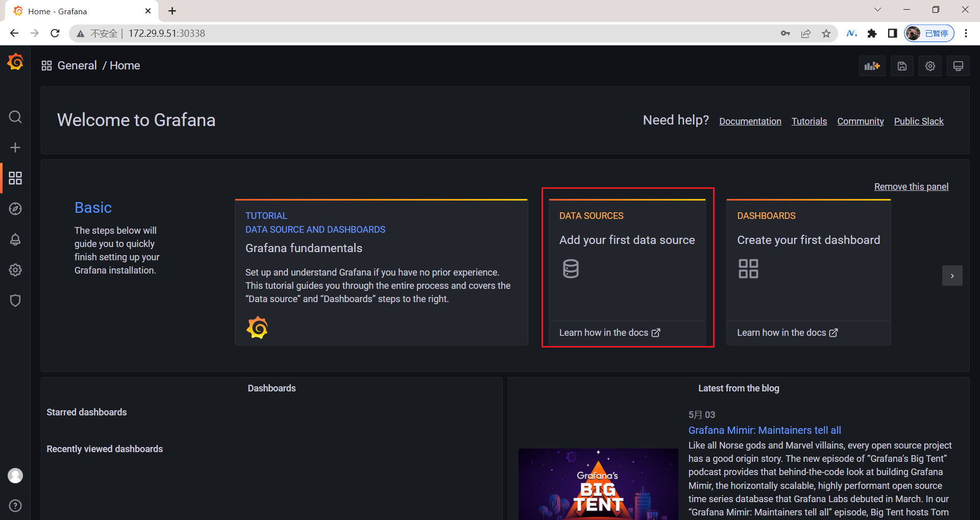This screenshot has width=980, height=520.
Task: Select the Home - Grafana browser tab
Action: (82, 11)
